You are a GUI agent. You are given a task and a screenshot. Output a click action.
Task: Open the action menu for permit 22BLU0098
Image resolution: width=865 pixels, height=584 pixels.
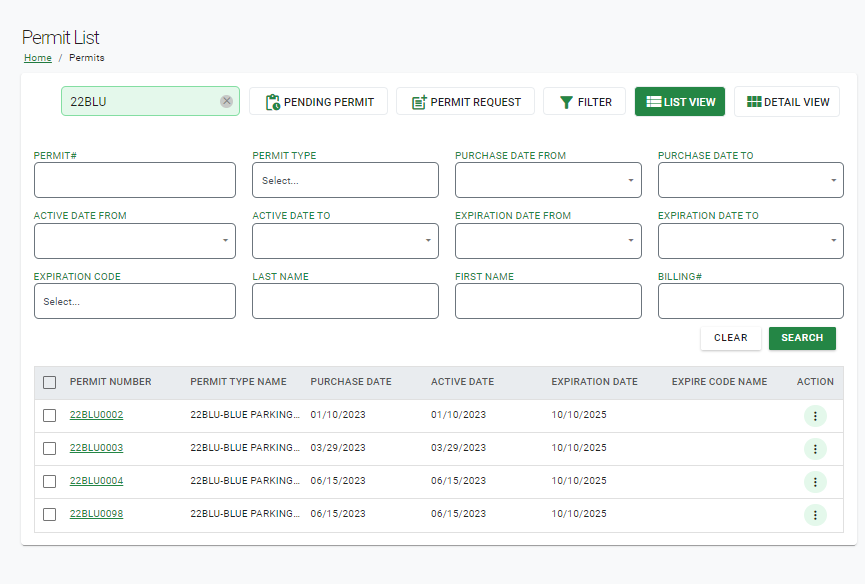[815, 516]
